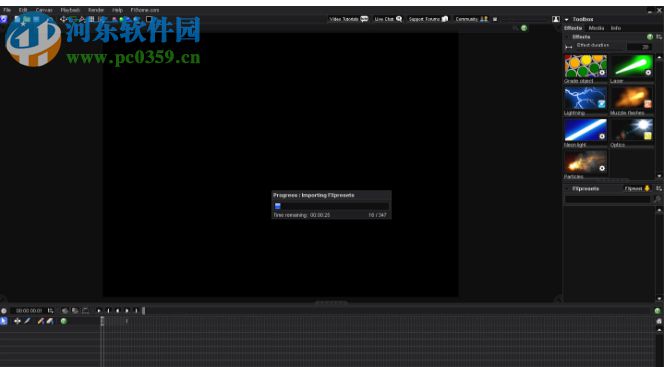Select the Lightning effect thumbnail
The image size is (666, 367).
pos(586,98)
